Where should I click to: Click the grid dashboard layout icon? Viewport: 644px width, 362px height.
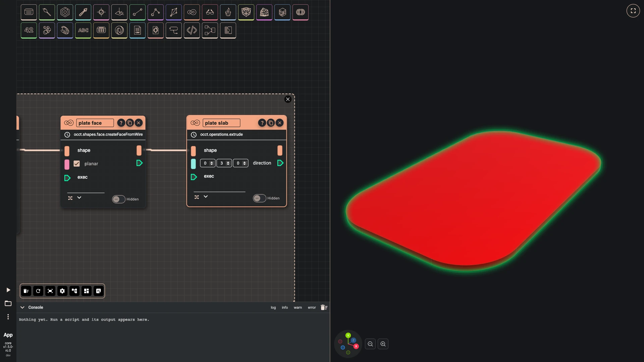pos(87,291)
